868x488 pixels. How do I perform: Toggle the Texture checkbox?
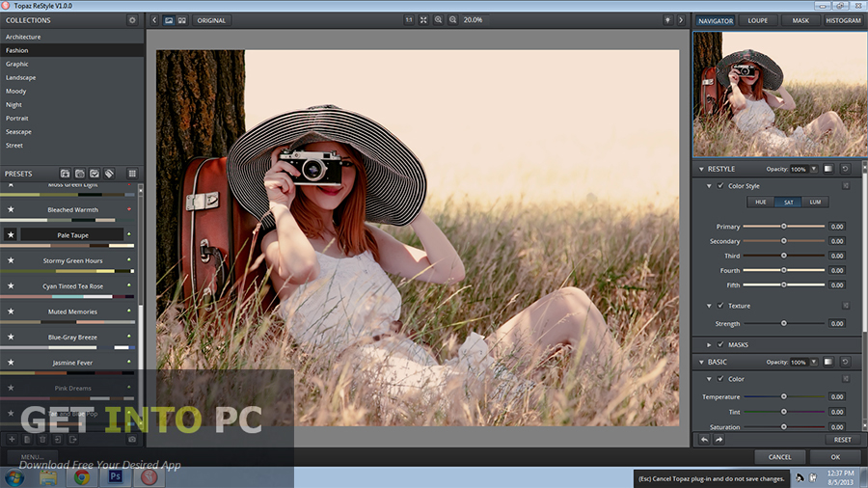pos(720,306)
